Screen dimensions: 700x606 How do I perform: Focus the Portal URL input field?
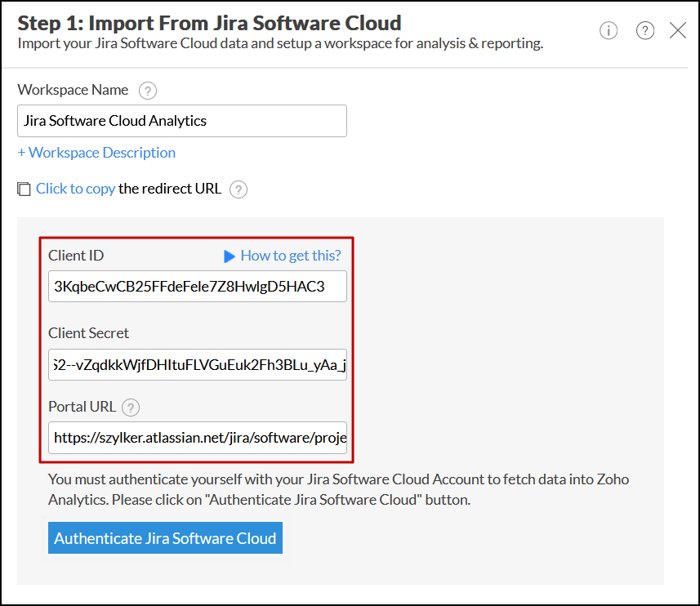coord(198,438)
